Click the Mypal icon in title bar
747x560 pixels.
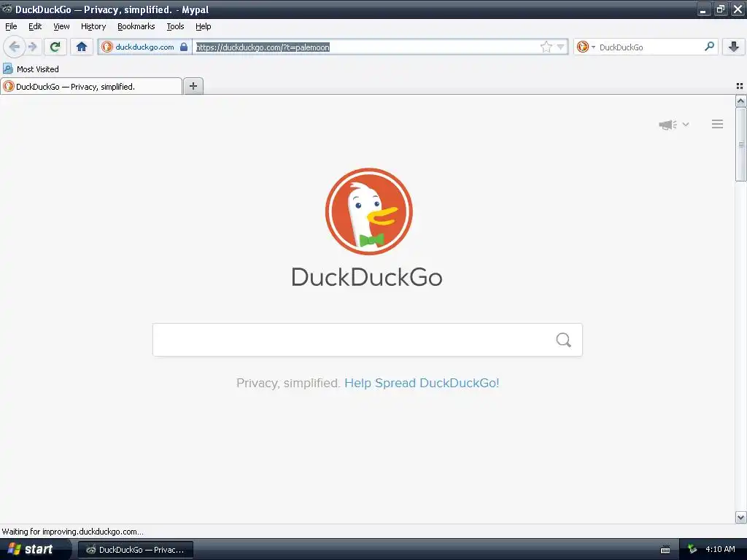pyautogui.click(x=7, y=9)
